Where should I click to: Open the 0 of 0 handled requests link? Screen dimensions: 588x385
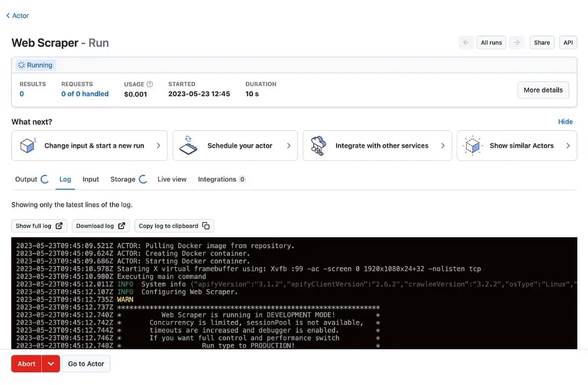click(x=84, y=94)
